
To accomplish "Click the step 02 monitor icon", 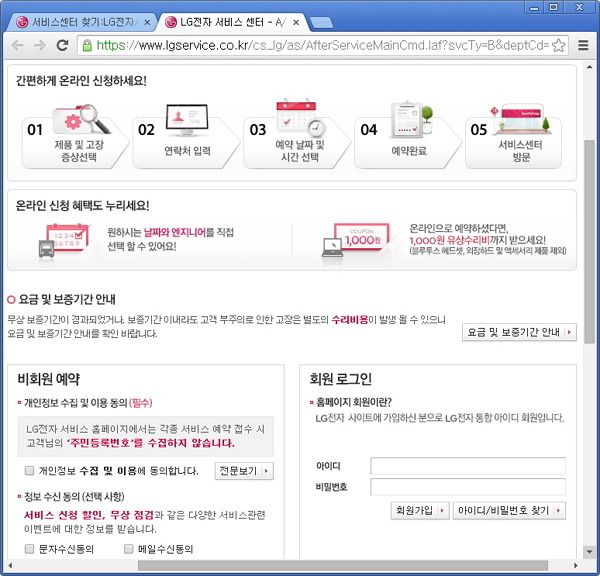I will [x=187, y=119].
